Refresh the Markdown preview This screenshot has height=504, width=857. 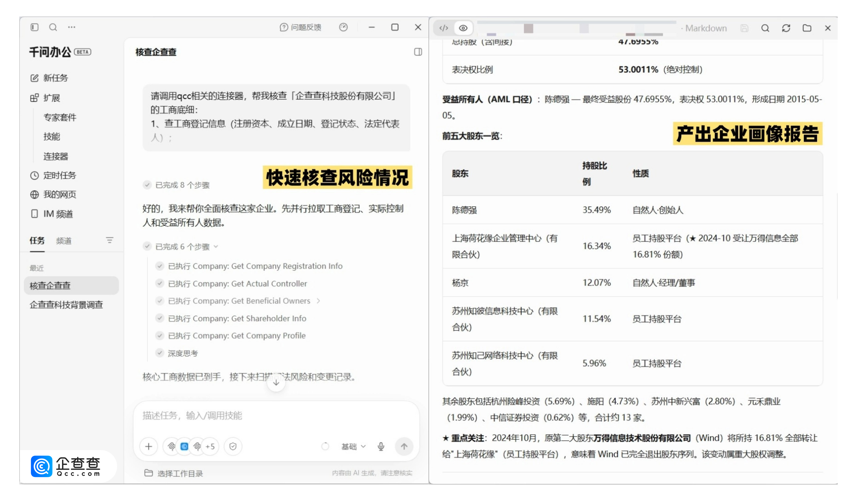point(786,28)
